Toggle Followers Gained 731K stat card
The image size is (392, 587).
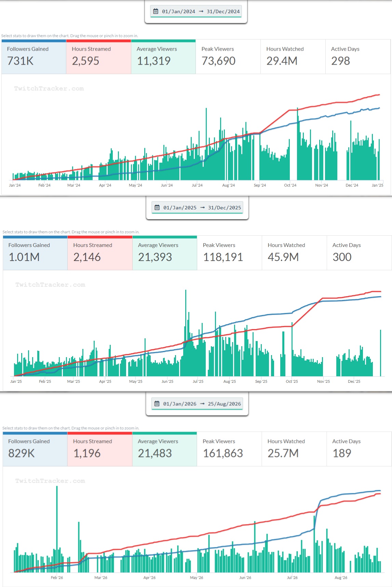pyautogui.click(x=34, y=57)
